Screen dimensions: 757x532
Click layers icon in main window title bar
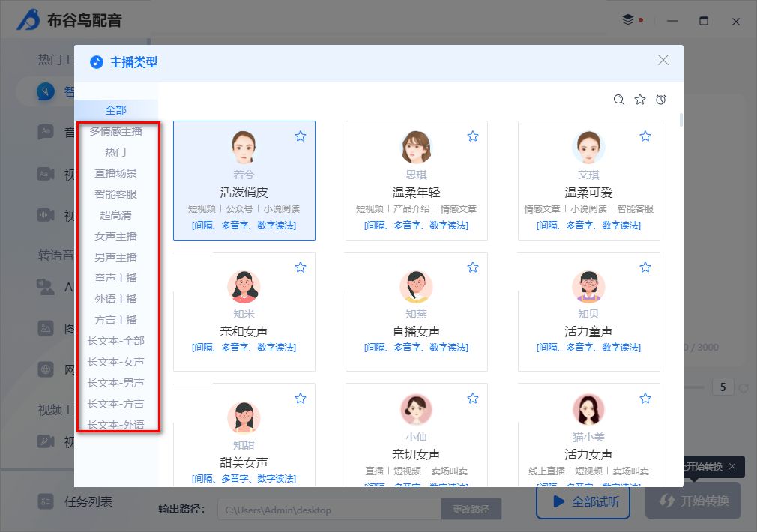coord(627,19)
